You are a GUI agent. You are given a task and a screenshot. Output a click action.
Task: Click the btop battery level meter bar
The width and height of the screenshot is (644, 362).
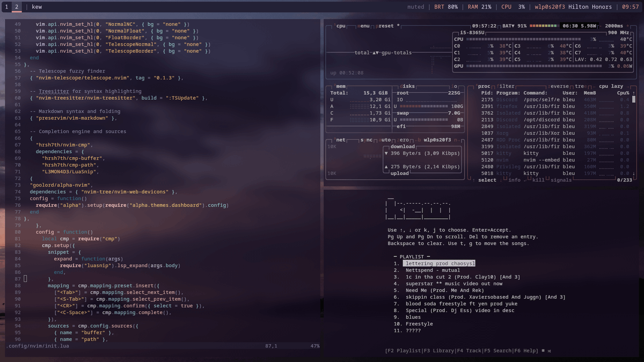coord(543,26)
